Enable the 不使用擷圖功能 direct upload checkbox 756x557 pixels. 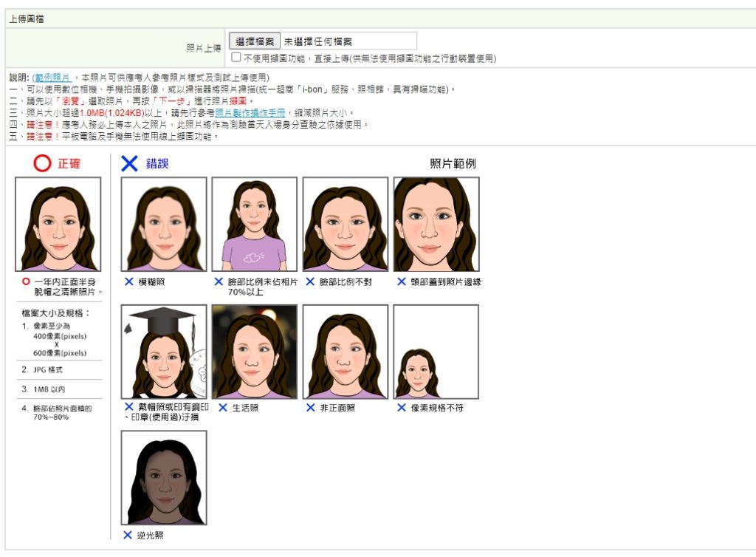click(x=236, y=57)
